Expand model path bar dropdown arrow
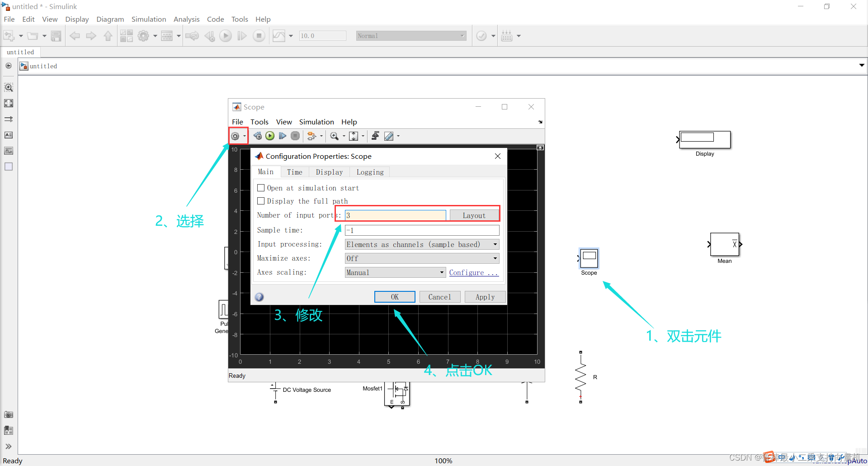Image resolution: width=868 pixels, height=466 pixels. (862, 66)
